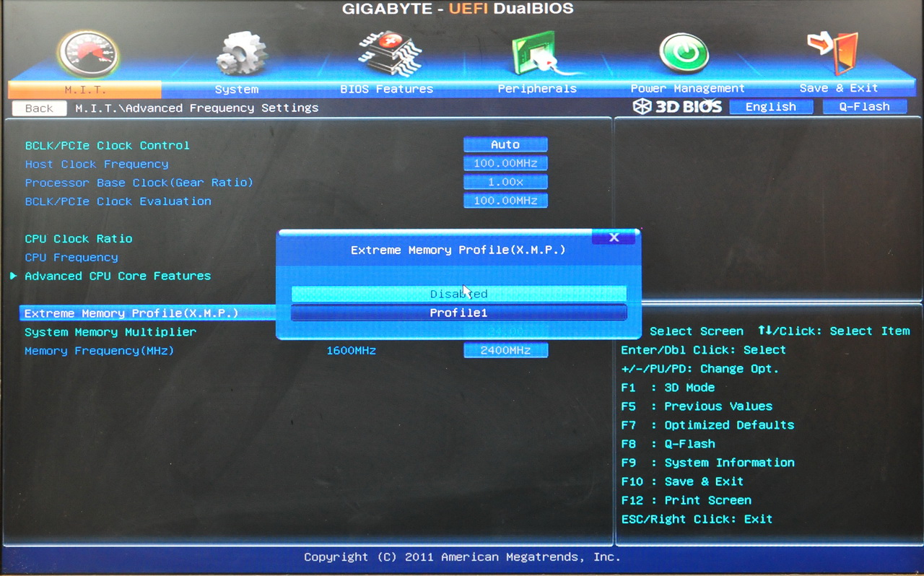Click the GIGABYTE - UEFI DualBIOS title
Image resolution: width=924 pixels, height=576 pixels.
pos(458,9)
